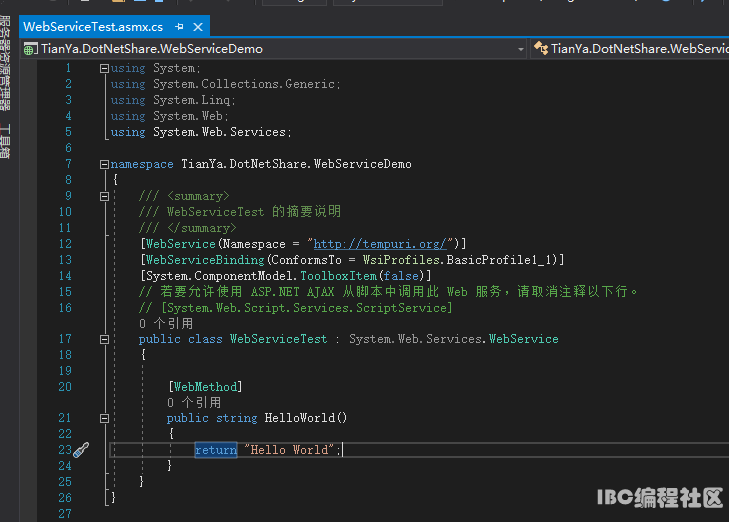The image size is (729, 522).
Task: Collapse the namespace TianYa.DotNetShare.WebServiceDemo block
Action: click(x=104, y=165)
